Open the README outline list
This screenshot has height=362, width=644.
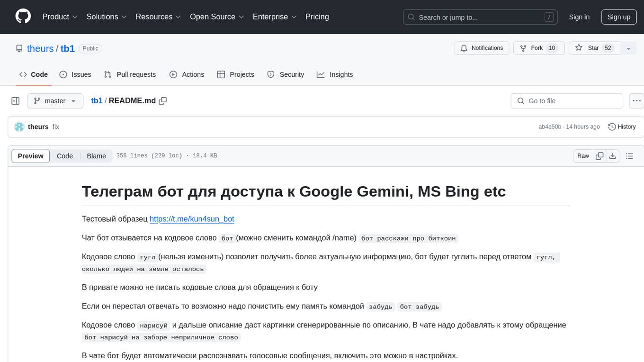pos(629,156)
